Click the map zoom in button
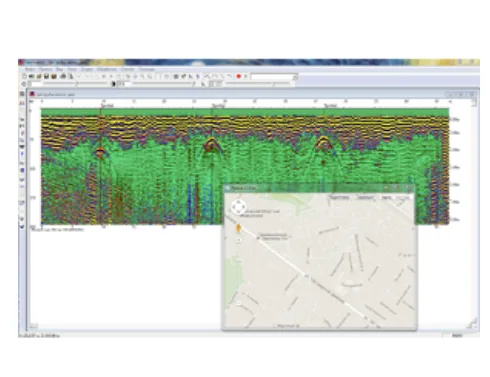Viewport: 490px width, 377px height. 238,240
